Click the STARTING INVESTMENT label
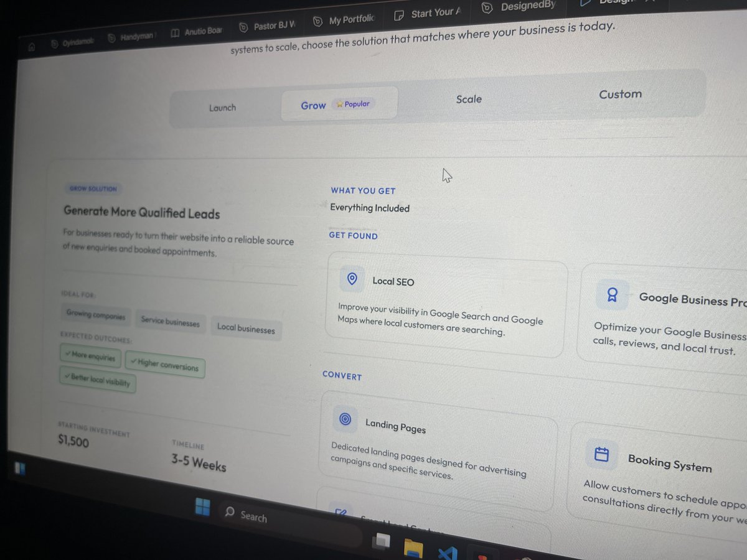This screenshot has height=560, width=747. 94,428
